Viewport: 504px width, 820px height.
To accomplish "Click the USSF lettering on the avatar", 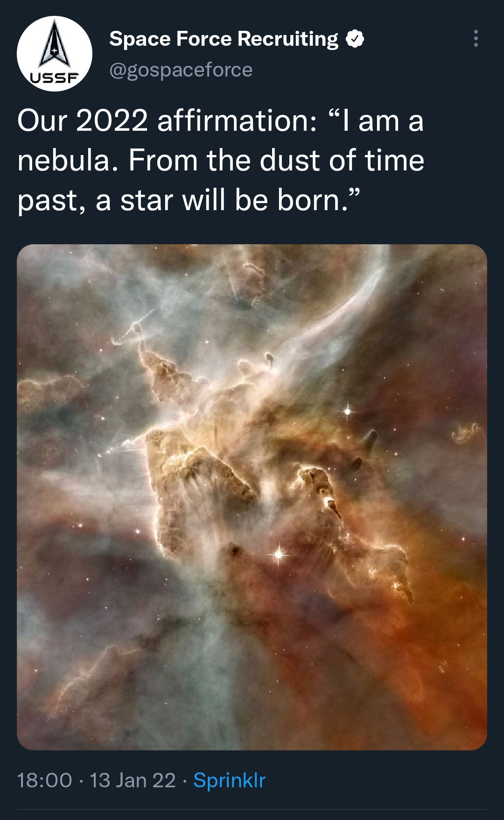I will click(54, 78).
